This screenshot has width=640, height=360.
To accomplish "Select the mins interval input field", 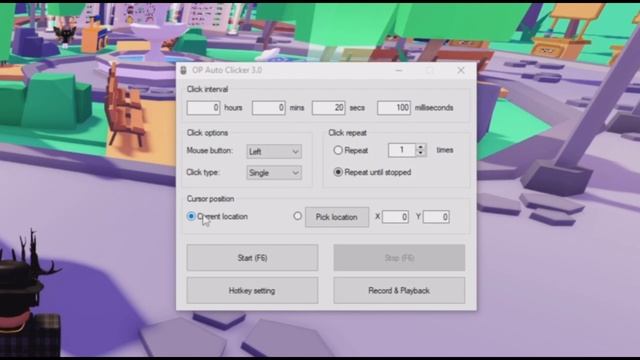I will coord(269,108).
